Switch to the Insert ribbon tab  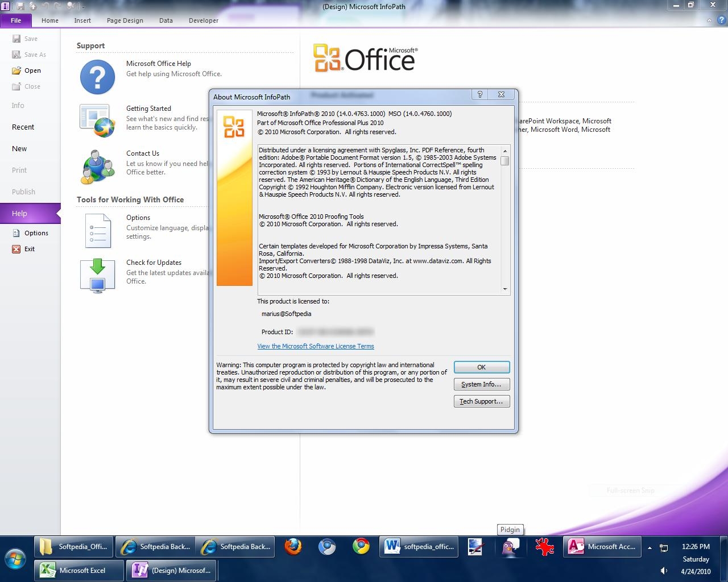82,20
